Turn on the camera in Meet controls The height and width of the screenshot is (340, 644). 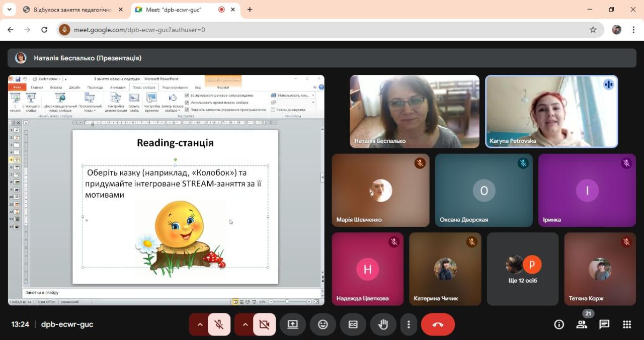click(264, 324)
